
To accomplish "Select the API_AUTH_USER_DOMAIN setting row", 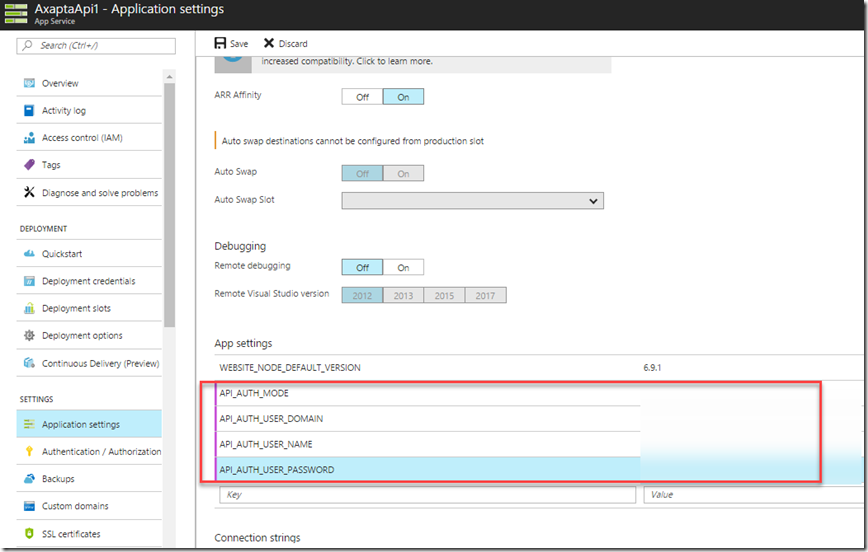I will click(x=427, y=419).
